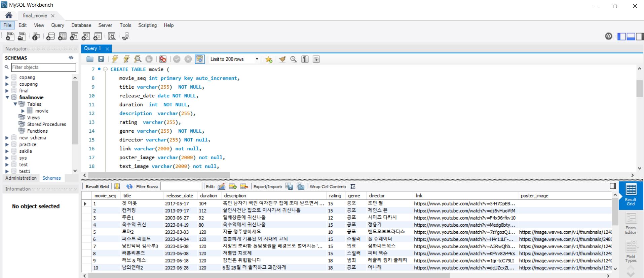The image size is (644, 278).
Task: Click the editor horizontal scrollbar thumb
Action: 159,175
